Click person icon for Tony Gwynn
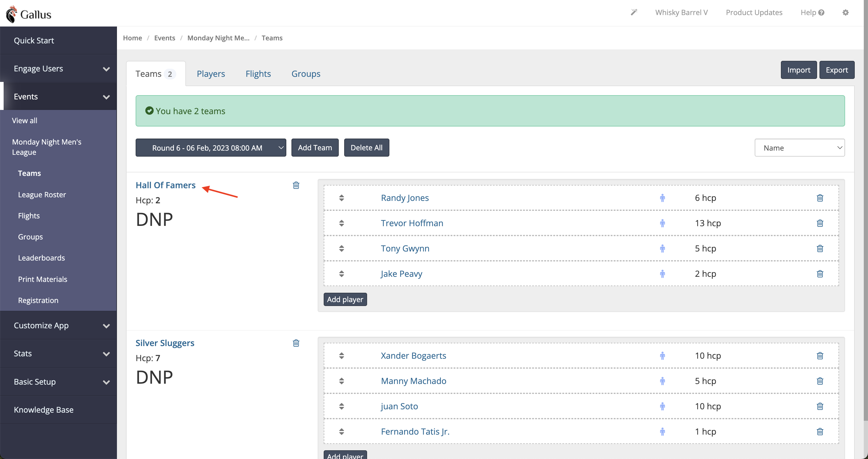Image resolution: width=868 pixels, height=459 pixels. [x=662, y=248]
